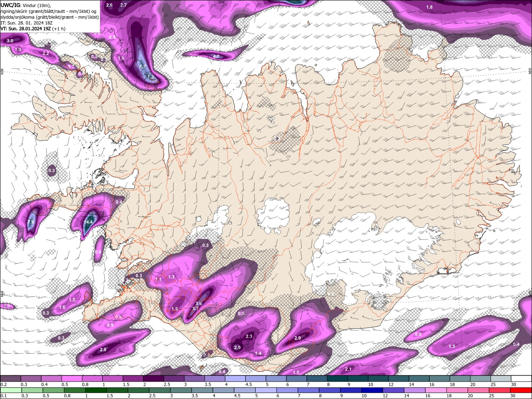Select the 8 swatch in the upper legend row
Image resolution: width=532 pixels, height=399 pixels.
(337, 379)
